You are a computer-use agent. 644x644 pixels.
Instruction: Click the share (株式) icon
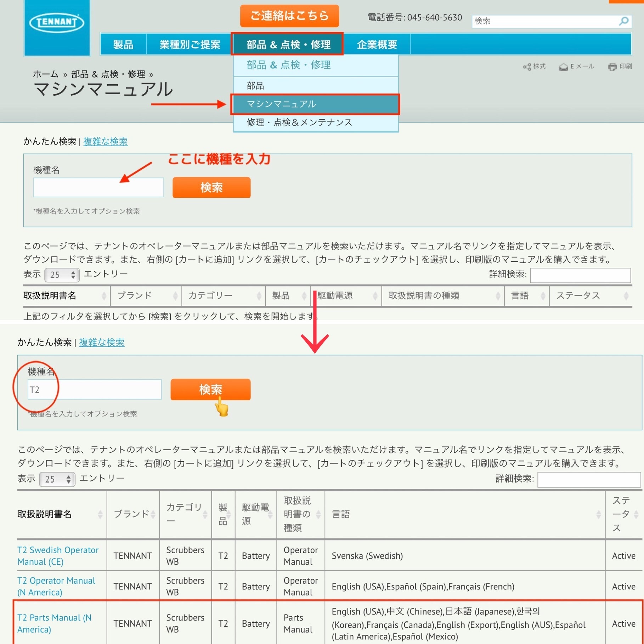coord(527,67)
